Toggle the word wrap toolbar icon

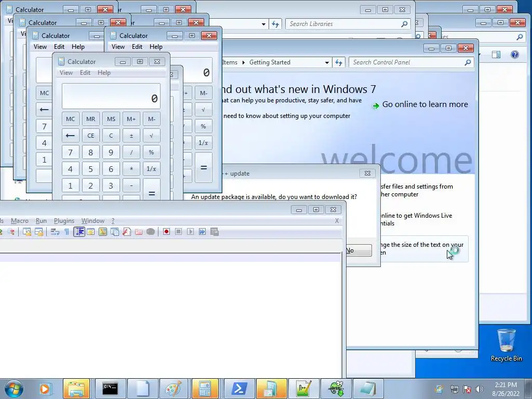[x=55, y=232]
